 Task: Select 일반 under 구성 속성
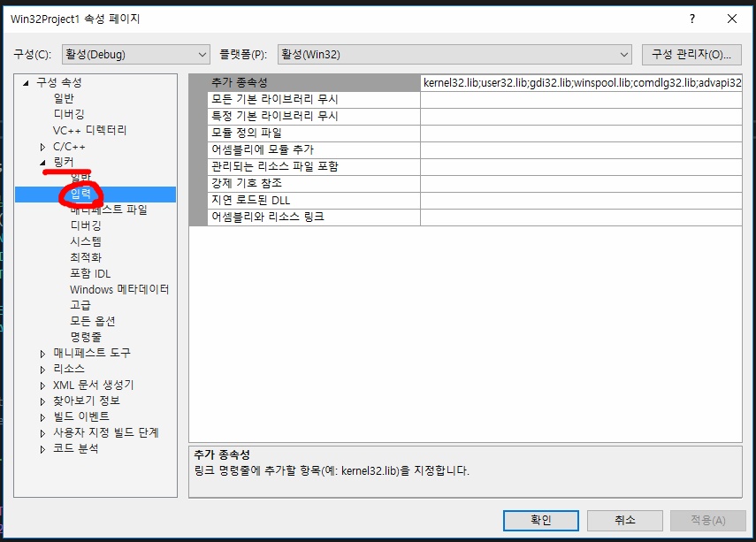(64, 98)
